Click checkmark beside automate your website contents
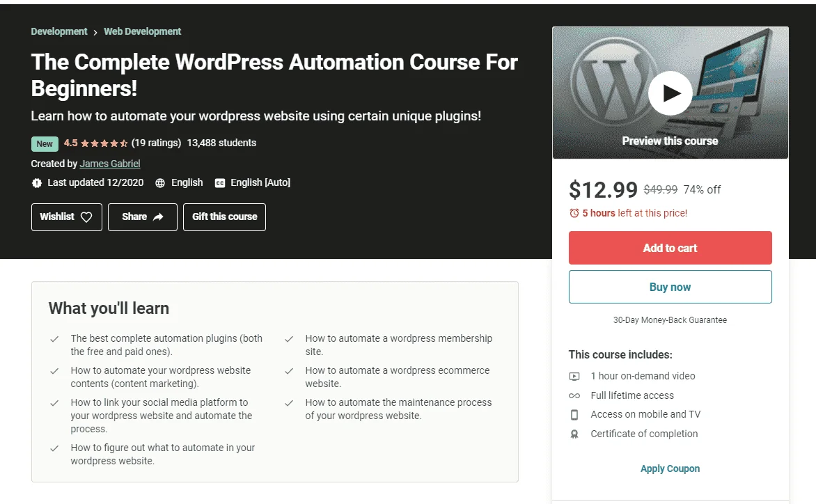Screen dimensions: 816x504 coord(54,371)
